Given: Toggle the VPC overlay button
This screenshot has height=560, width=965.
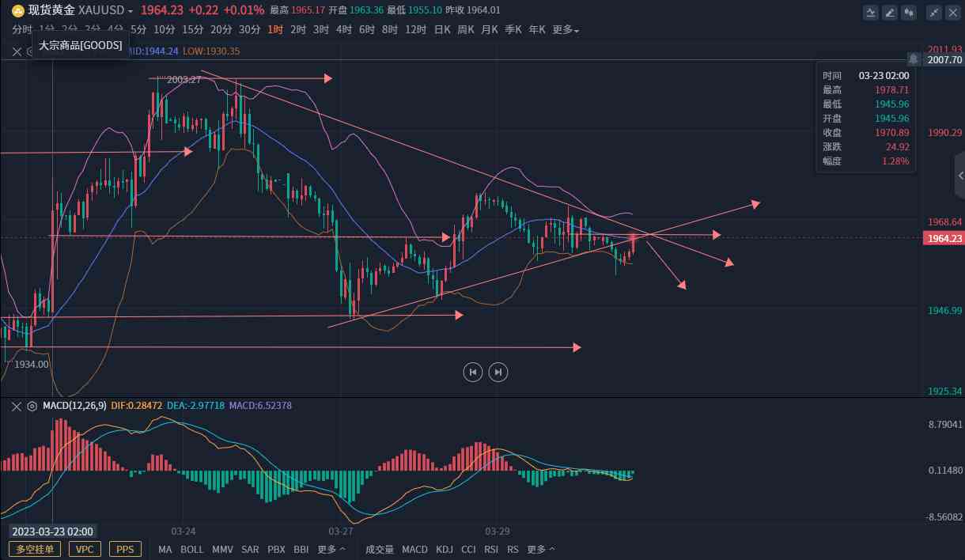Looking at the screenshot, I should [85, 549].
